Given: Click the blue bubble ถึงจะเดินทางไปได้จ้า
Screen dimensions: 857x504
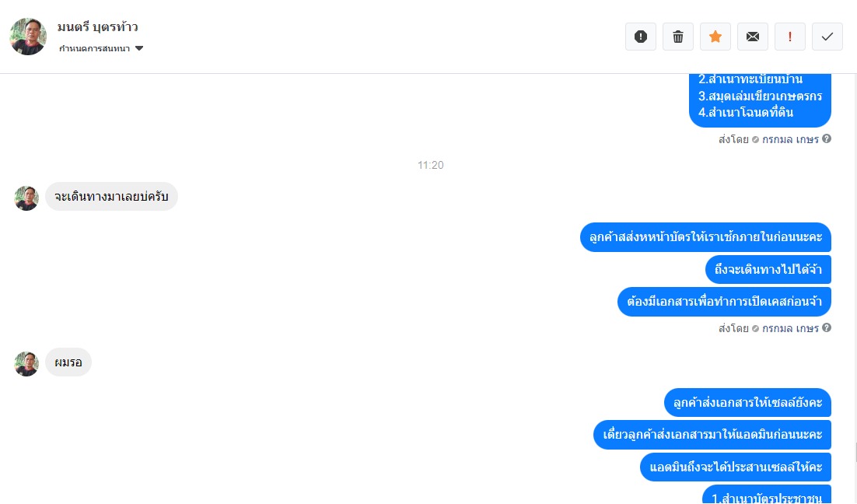Looking at the screenshot, I should (x=768, y=269).
